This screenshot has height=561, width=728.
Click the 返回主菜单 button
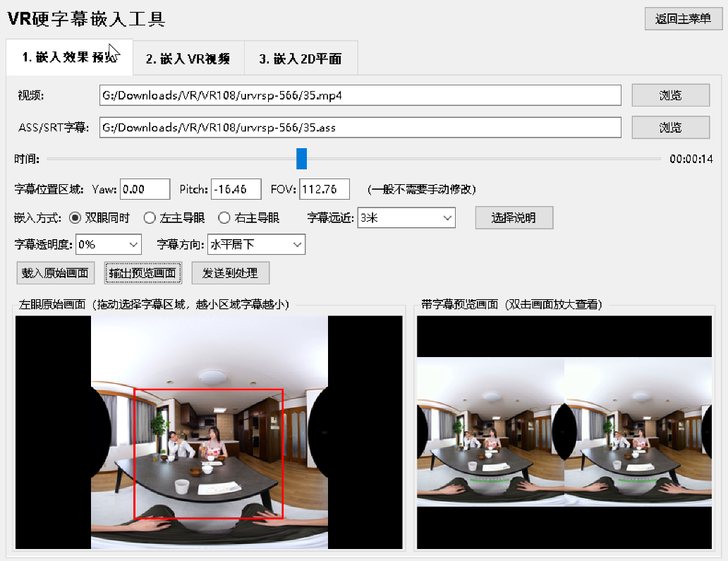click(683, 19)
